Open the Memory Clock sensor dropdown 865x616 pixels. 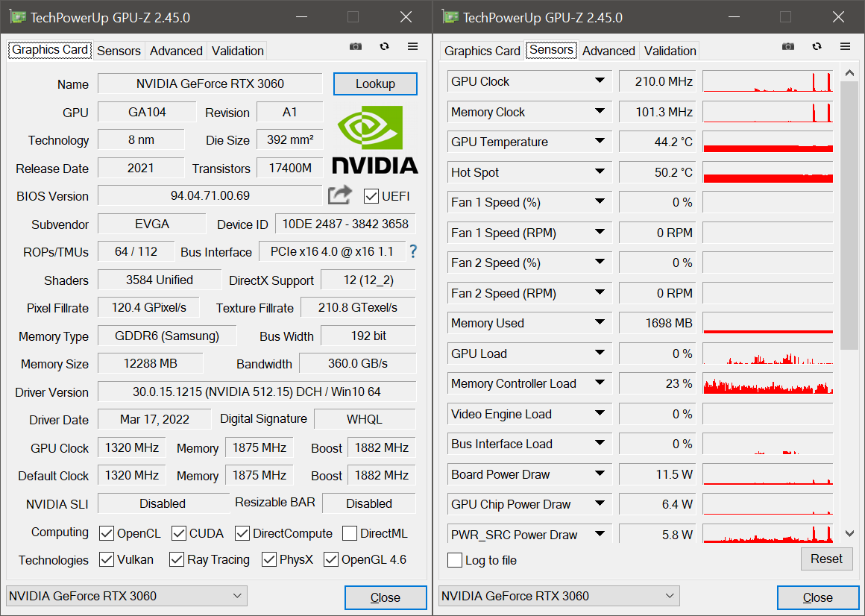click(x=600, y=111)
